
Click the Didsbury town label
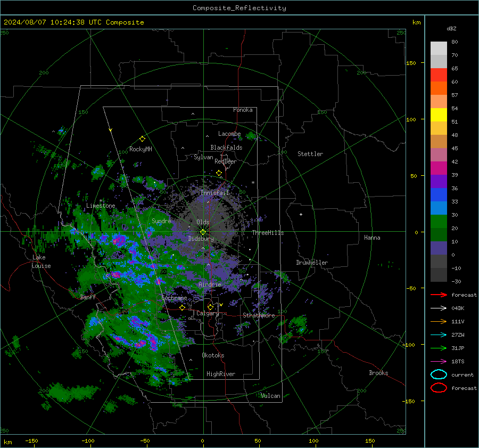[201, 239]
